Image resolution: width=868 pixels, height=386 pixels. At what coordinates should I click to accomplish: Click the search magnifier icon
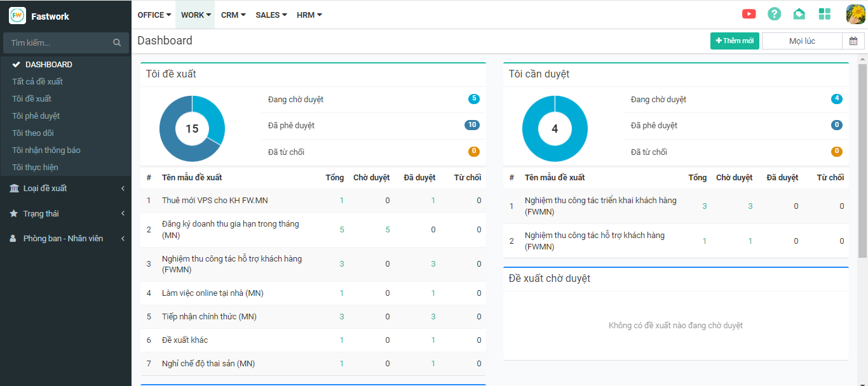[117, 43]
